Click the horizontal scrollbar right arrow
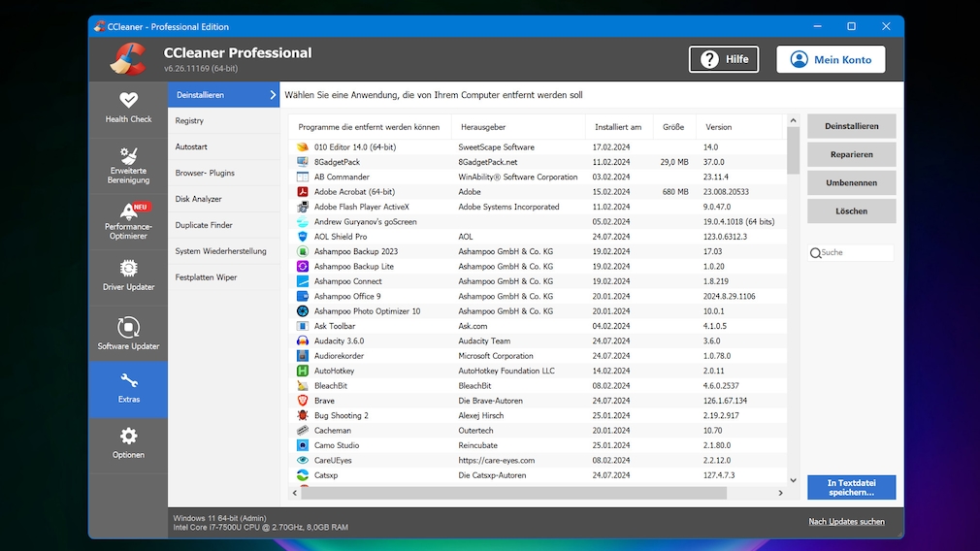This screenshot has height=551, width=980. 780,493
